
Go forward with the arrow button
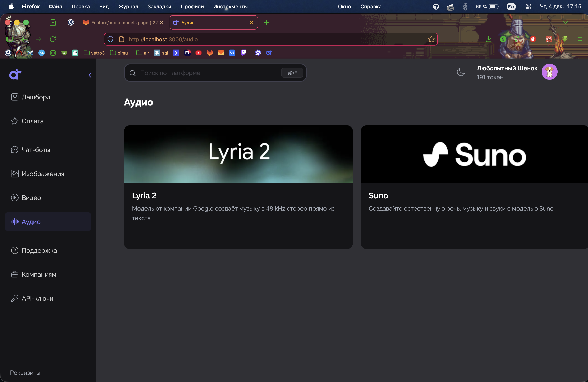click(38, 39)
